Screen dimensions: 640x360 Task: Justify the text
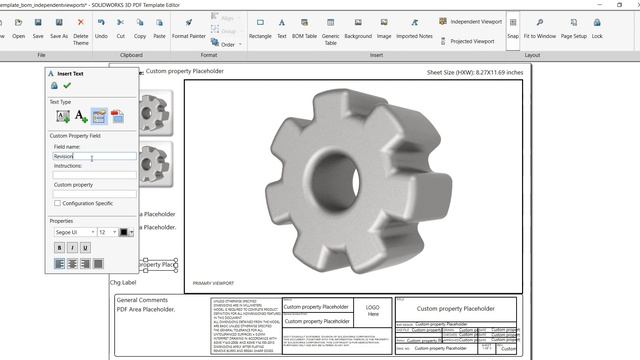click(98, 264)
